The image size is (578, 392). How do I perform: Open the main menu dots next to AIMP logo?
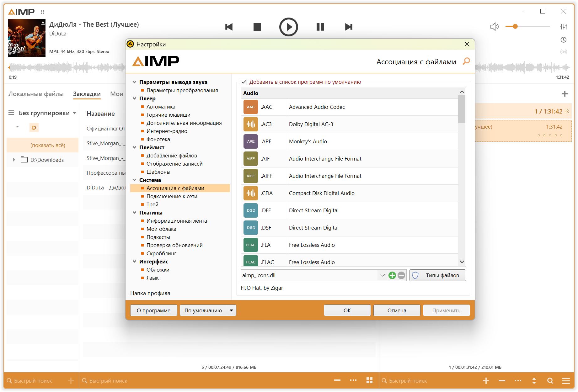[x=43, y=12]
